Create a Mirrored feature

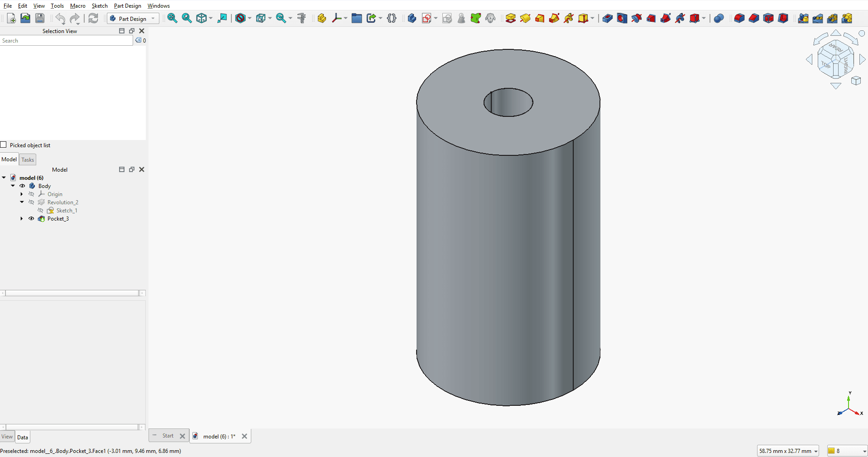803,18
